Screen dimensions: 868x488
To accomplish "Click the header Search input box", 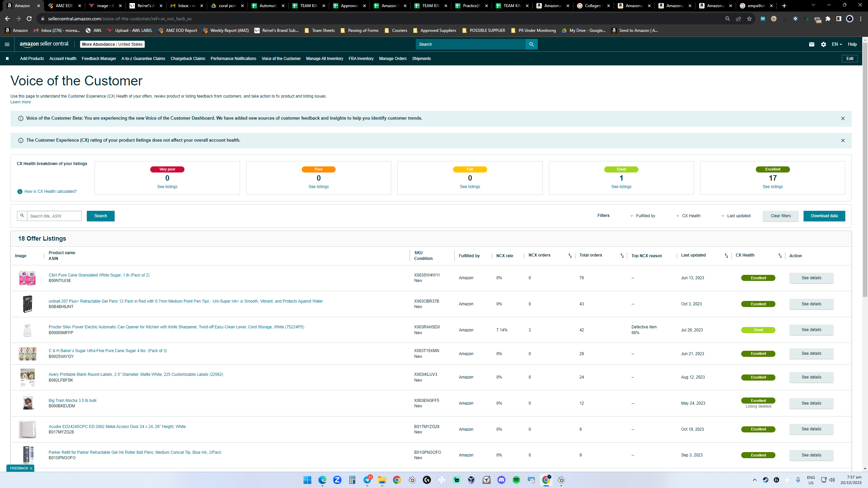I will pyautogui.click(x=470, y=44).
